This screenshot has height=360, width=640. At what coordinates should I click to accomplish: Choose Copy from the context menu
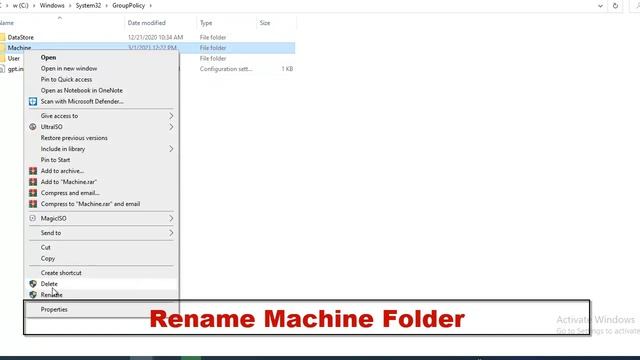[48, 258]
